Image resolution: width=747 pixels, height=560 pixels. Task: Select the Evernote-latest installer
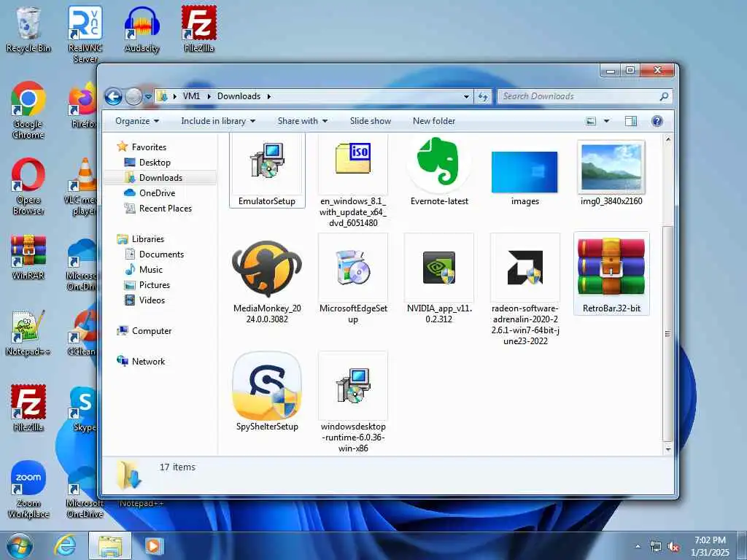click(x=439, y=171)
